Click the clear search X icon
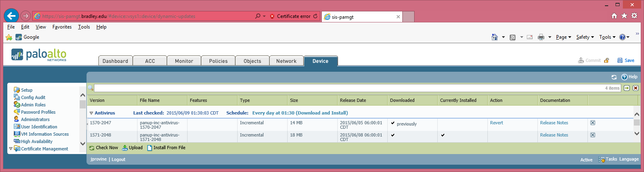 635,88
